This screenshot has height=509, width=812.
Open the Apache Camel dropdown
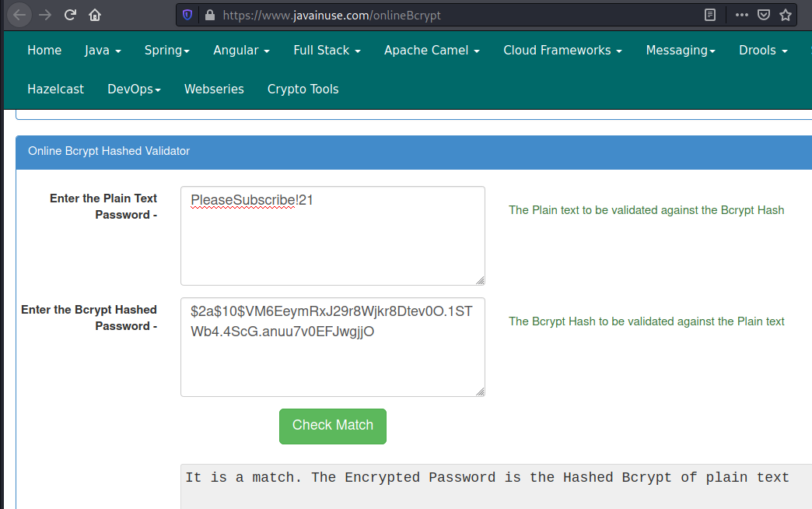click(x=432, y=50)
